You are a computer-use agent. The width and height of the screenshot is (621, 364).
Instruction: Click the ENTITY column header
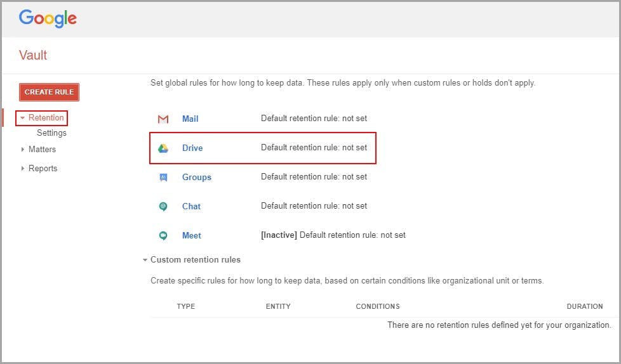(278, 306)
